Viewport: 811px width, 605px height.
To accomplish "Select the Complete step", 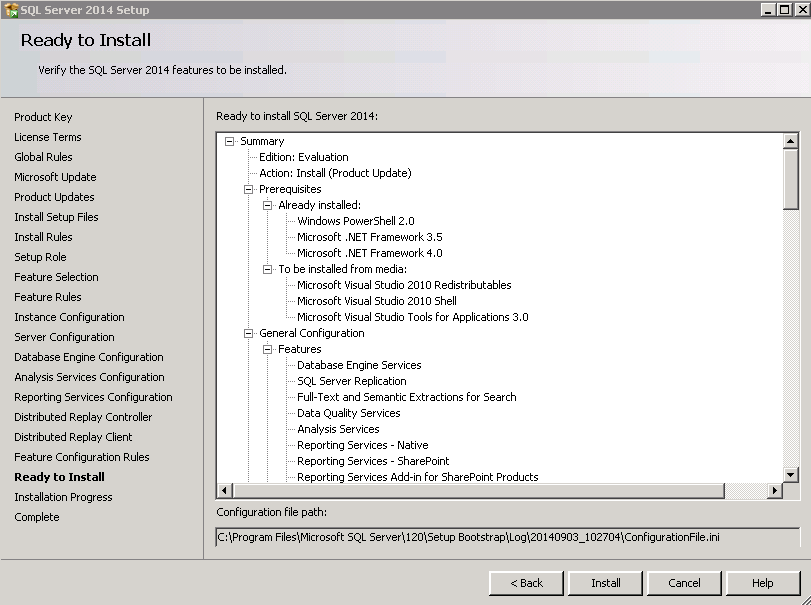I will pos(37,517).
